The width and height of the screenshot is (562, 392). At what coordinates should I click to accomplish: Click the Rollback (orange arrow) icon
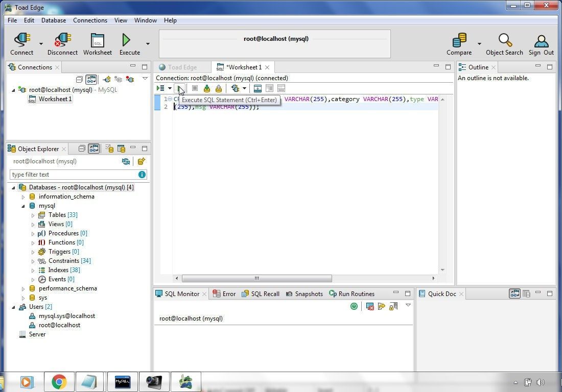tap(219, 88)
